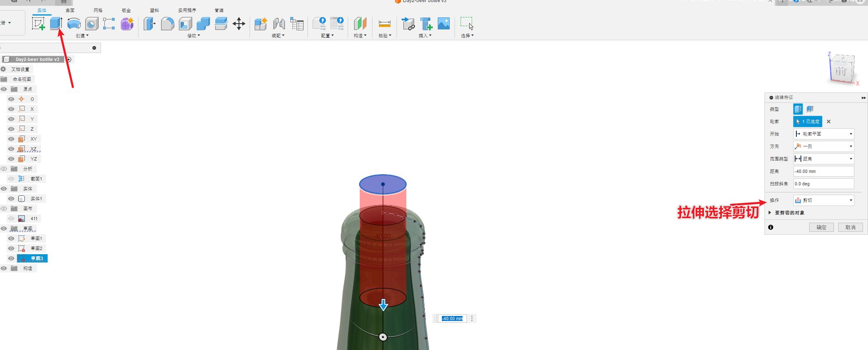Select the Revolve tool in toolbar

pos(74,24)
